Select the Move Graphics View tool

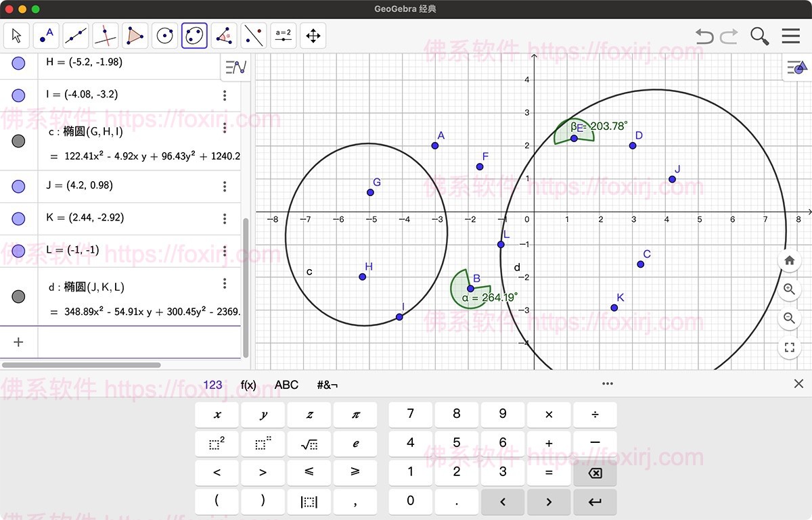click(313, 35)
